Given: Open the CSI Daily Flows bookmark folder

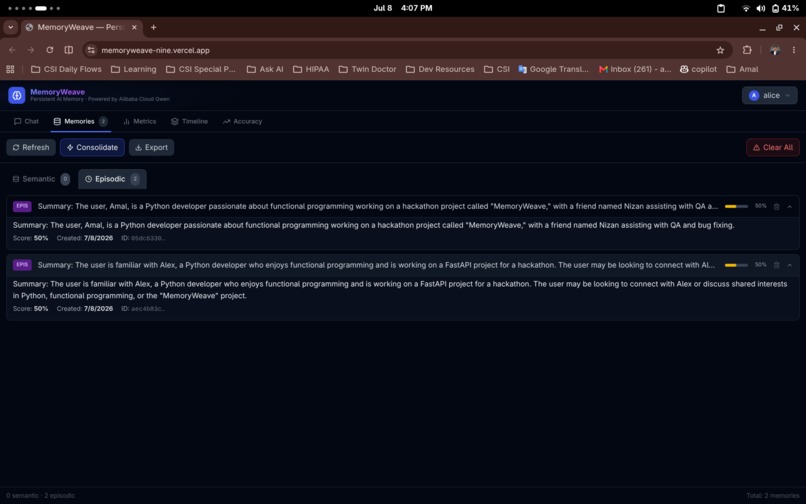Looking at the screenshot, I should pos(66,69).
